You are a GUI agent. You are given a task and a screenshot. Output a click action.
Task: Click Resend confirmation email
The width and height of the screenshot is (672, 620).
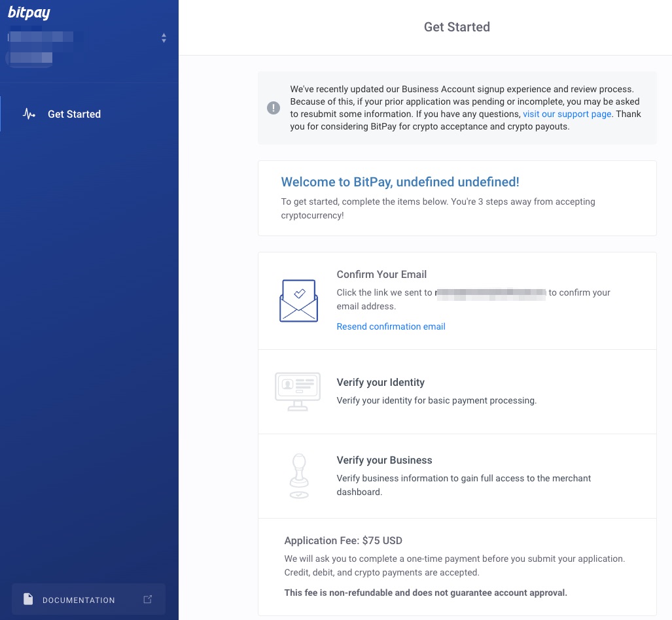[391, 326]
